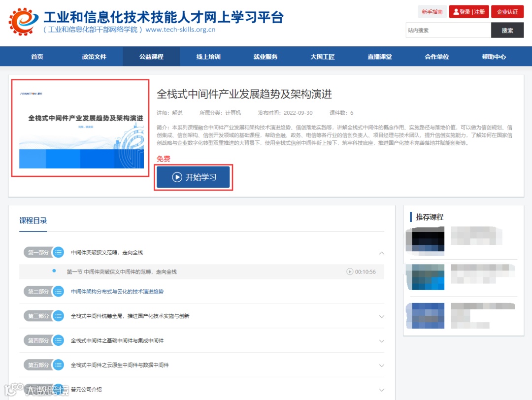Focus the 站内搜索 input field
The width and height of the screenshot is (532, 400).
tap(448, 30)
